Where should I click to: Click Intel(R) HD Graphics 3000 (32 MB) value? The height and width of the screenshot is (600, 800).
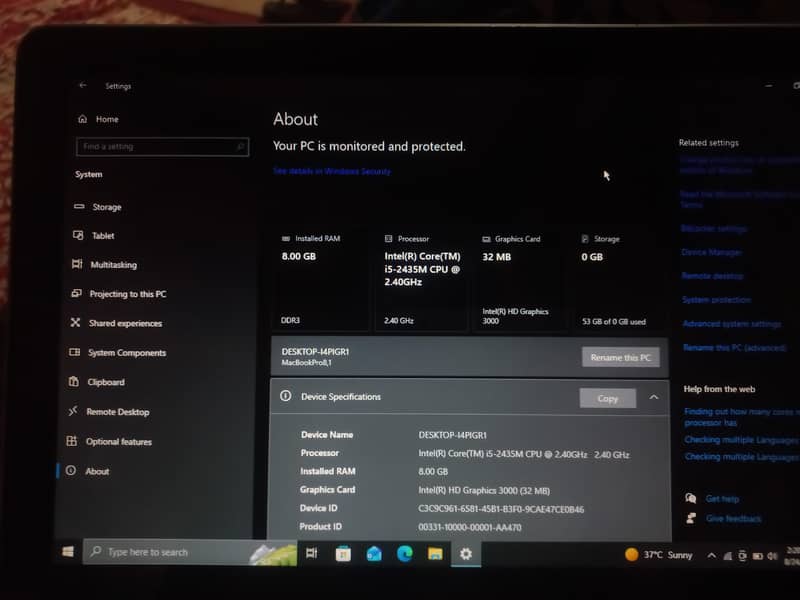tap(484, 491)
